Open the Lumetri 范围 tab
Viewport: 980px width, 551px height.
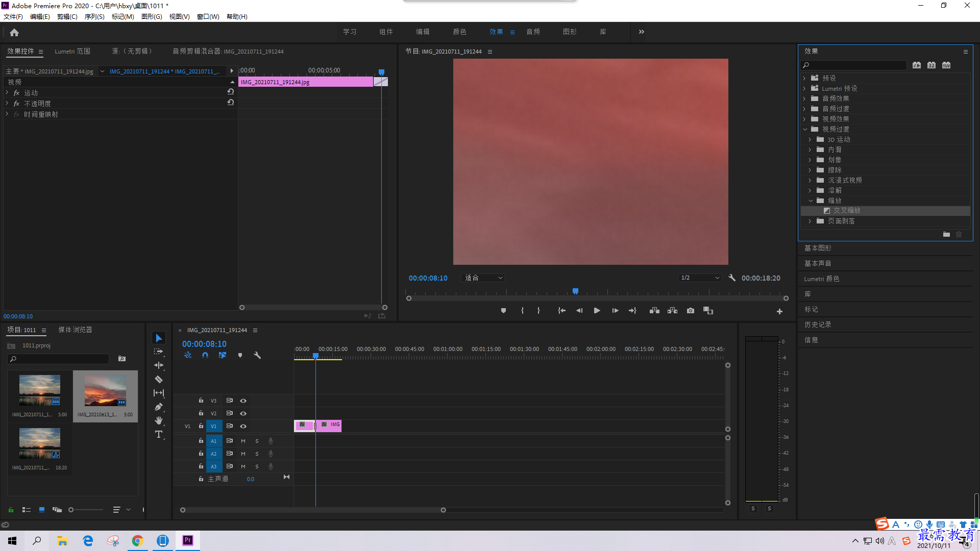pyautogui.click(x=72, y=52)
